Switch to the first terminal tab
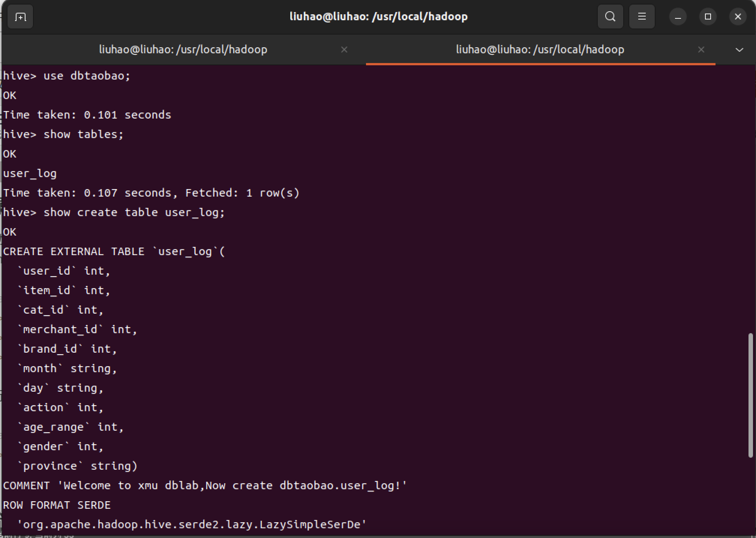This screenshot has width=756, height=538. pos(183,50)
